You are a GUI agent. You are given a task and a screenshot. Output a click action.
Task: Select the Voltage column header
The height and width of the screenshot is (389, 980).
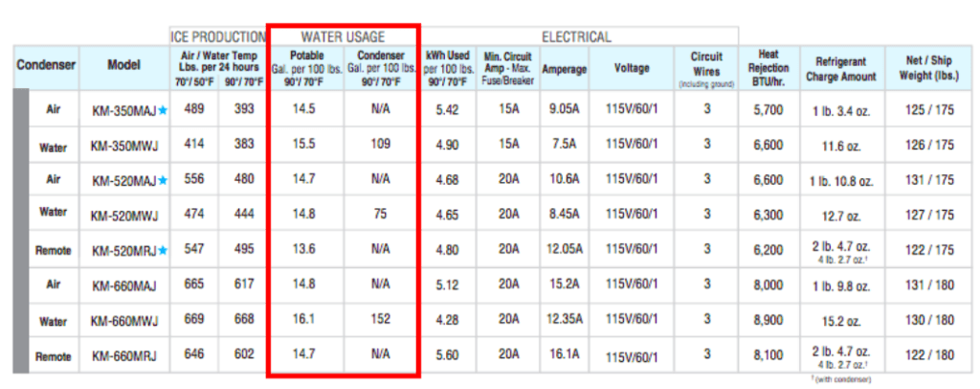(632, 69)
